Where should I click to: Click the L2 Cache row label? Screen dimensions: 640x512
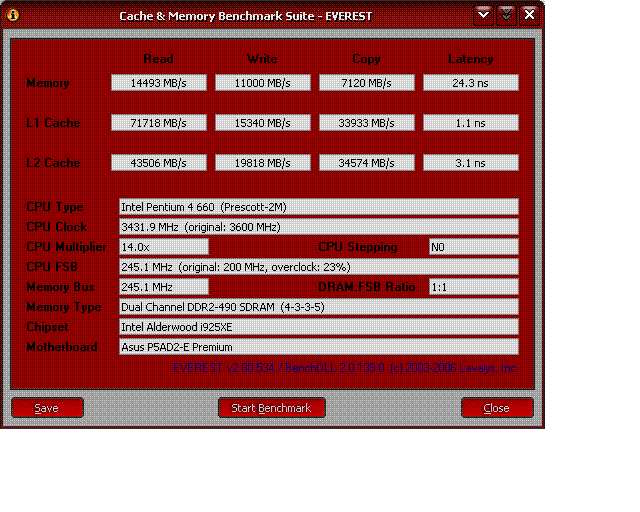pos(53,163)
